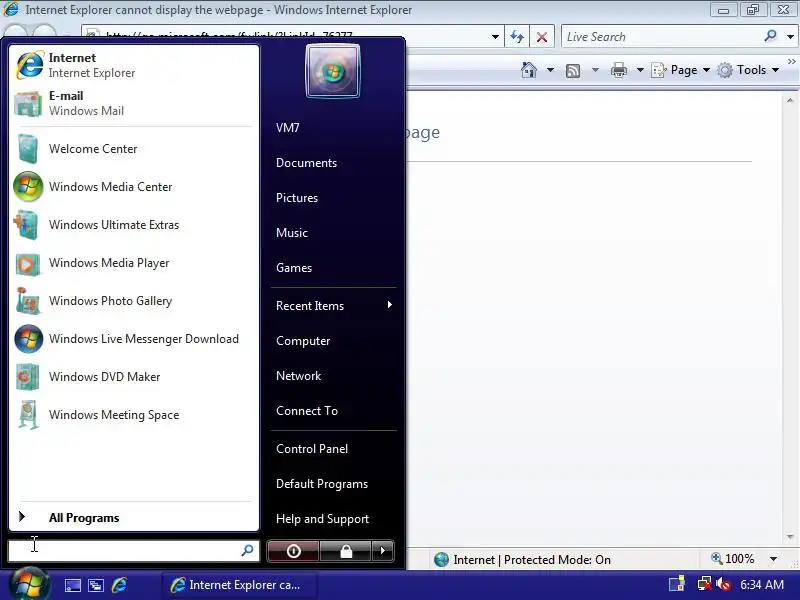Open the Home dropdown arrow
800x600 pixels.
coord(550,70)
